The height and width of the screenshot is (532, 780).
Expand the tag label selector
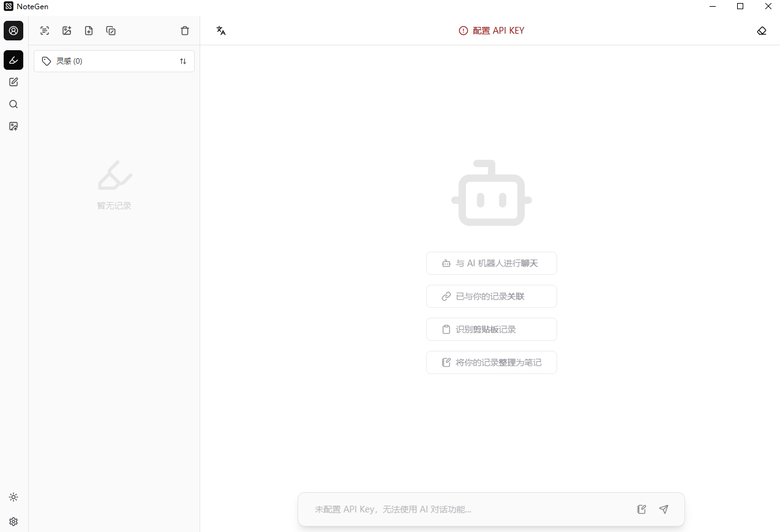47,61
